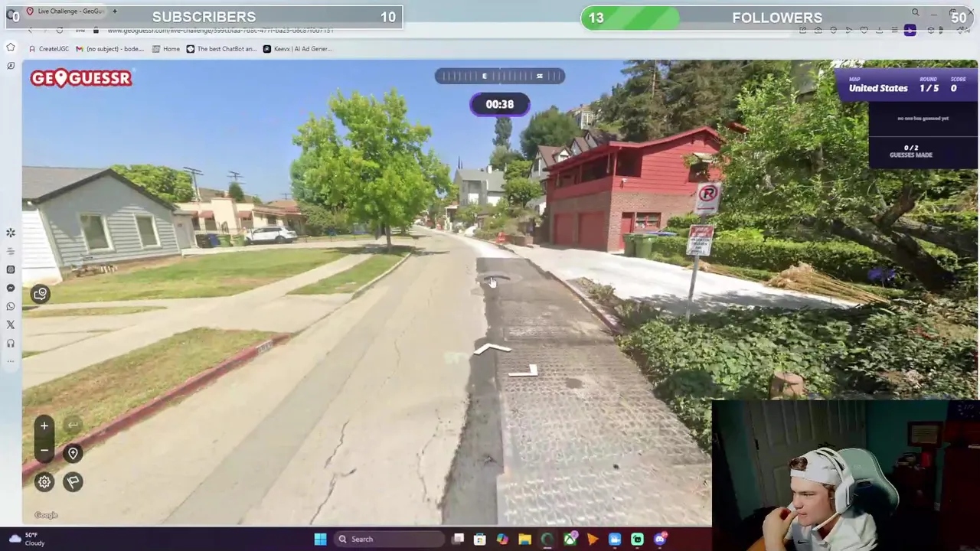Reload the page
This screenshot has width=980, height=551.
point(60,30)
